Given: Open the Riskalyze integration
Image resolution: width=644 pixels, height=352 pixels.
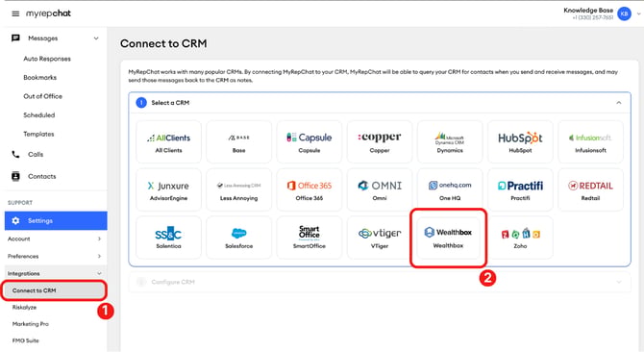Looking at the screenshot, I should [24, 307].
